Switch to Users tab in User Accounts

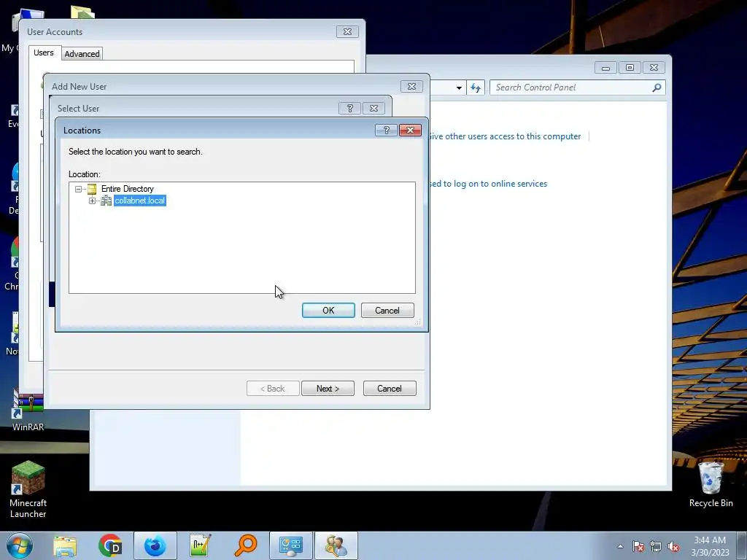tap(43, 52)
